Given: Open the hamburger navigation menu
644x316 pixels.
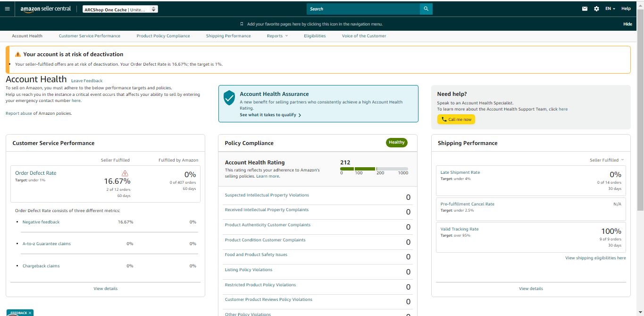Looking at the screenshot, I should 7,9.
